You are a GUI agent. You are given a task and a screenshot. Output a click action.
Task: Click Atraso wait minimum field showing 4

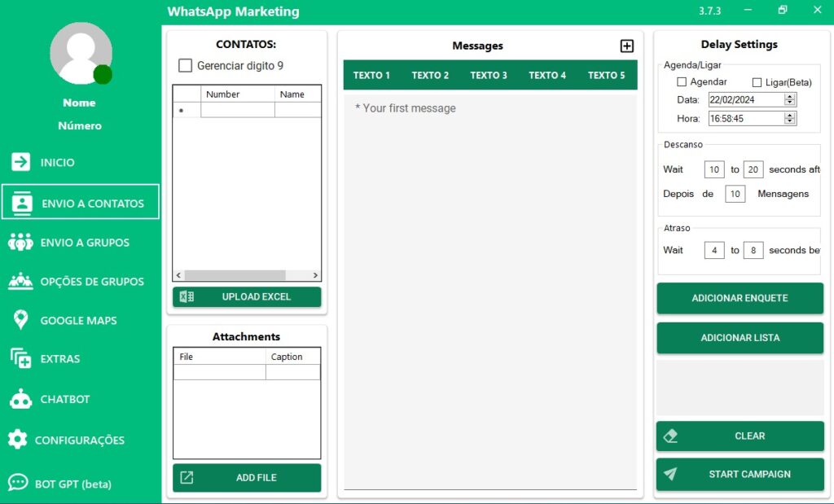coord(713,251)
